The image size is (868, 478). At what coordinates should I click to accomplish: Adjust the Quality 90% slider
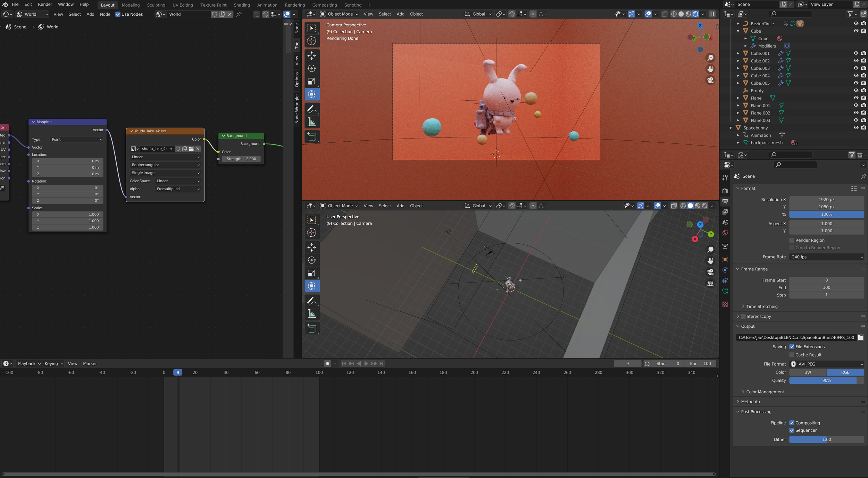coord(827,380)
